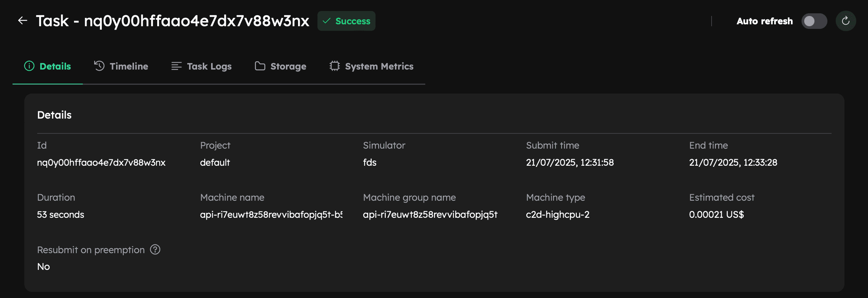Viewport: 868px width, 298px height.
Task: Switch to the Timeline tab
Action: (129, 66)
